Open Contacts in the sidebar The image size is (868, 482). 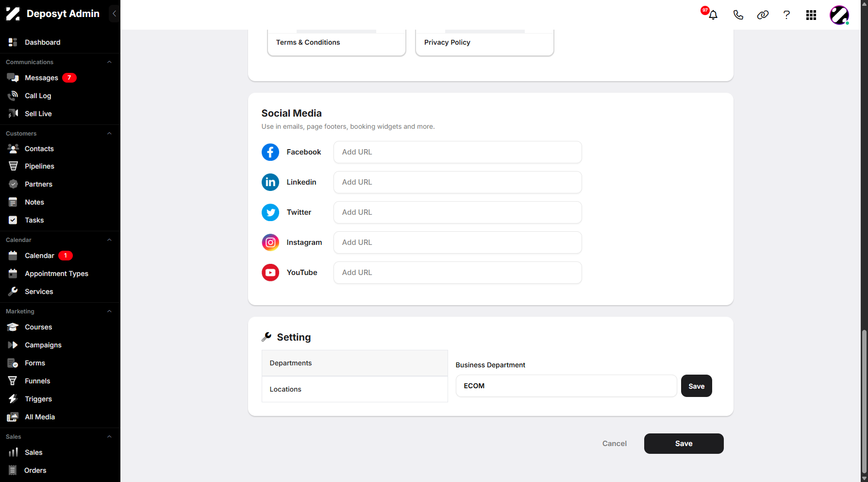[x=39, y=149]
